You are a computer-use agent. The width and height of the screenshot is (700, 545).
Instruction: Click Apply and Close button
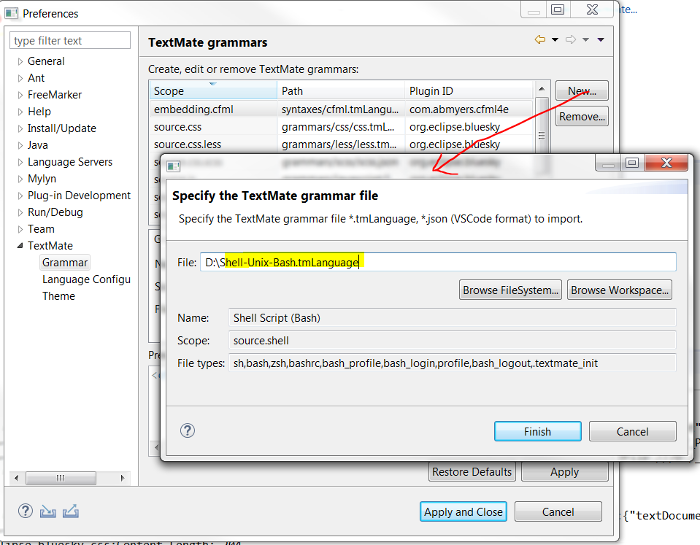click(x=463, y=512)
